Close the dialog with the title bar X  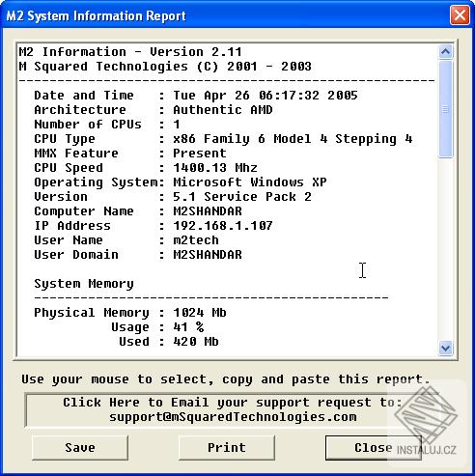[460, 15]
